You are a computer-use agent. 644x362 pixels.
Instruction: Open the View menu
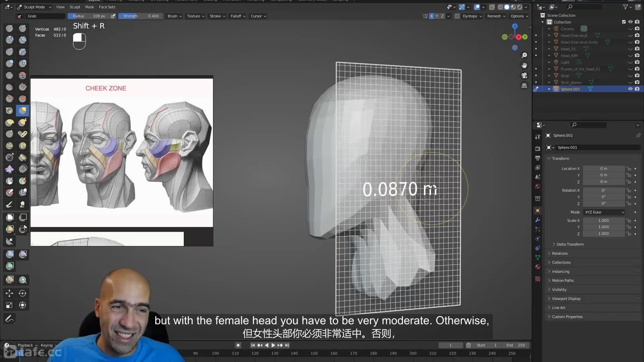coord(60,7)
